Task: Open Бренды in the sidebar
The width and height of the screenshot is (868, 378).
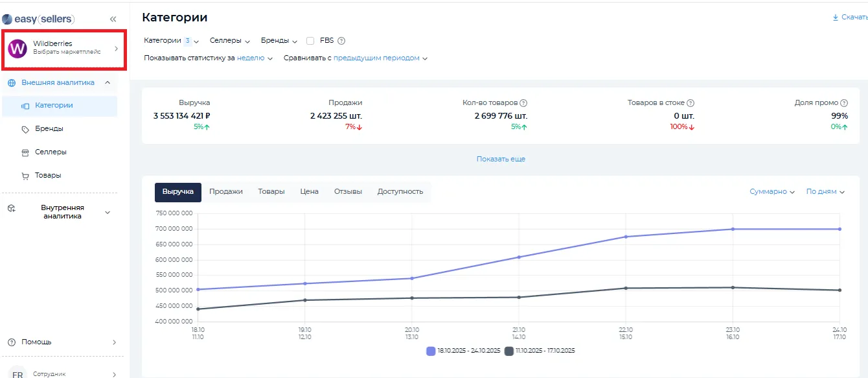Action: click(49, 129)
